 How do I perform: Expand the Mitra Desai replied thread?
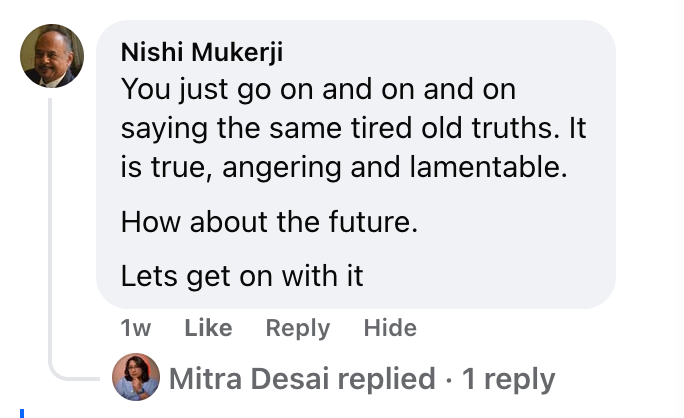coord(361,379)
